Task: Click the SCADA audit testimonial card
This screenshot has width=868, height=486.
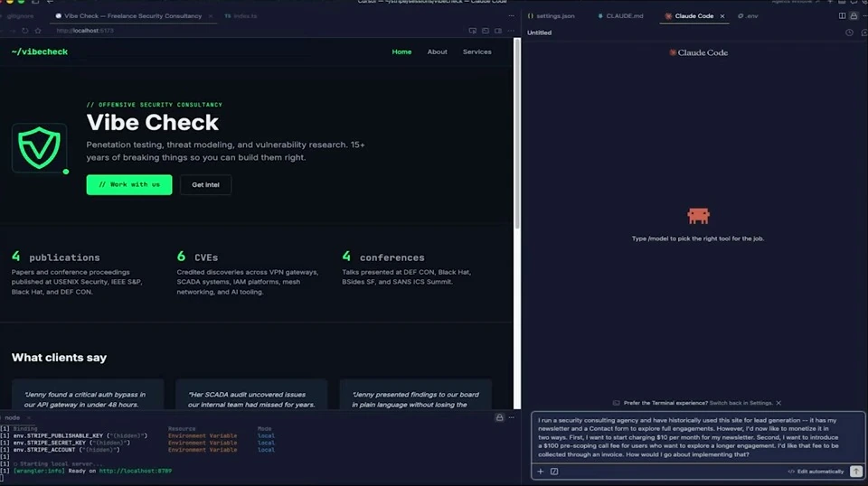Action: click(250, 394)
